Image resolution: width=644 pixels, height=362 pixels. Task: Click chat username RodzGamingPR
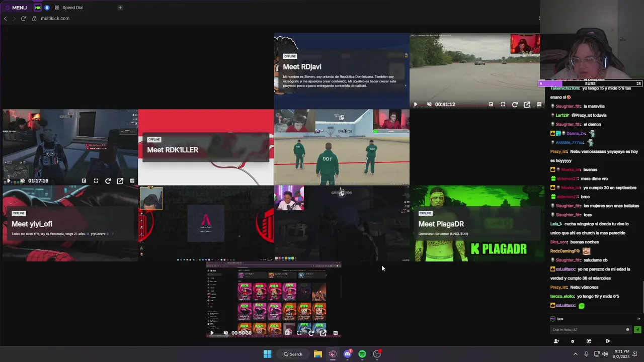[566, 251]
